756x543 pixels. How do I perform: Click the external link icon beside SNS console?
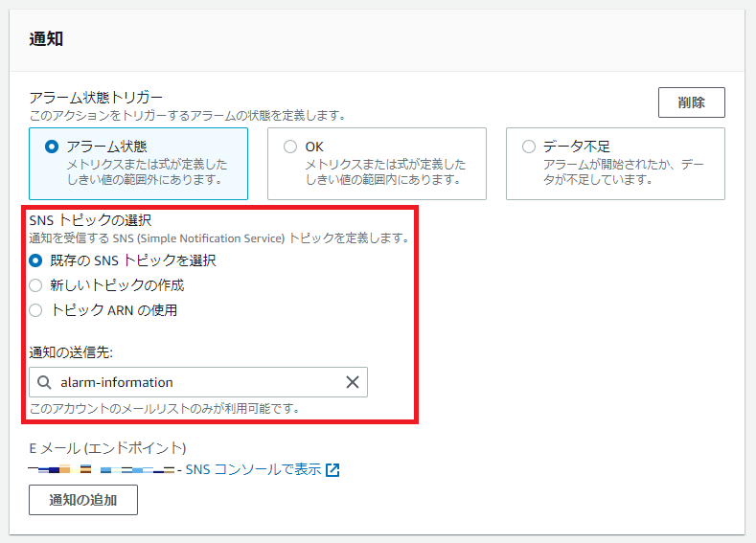332,470
